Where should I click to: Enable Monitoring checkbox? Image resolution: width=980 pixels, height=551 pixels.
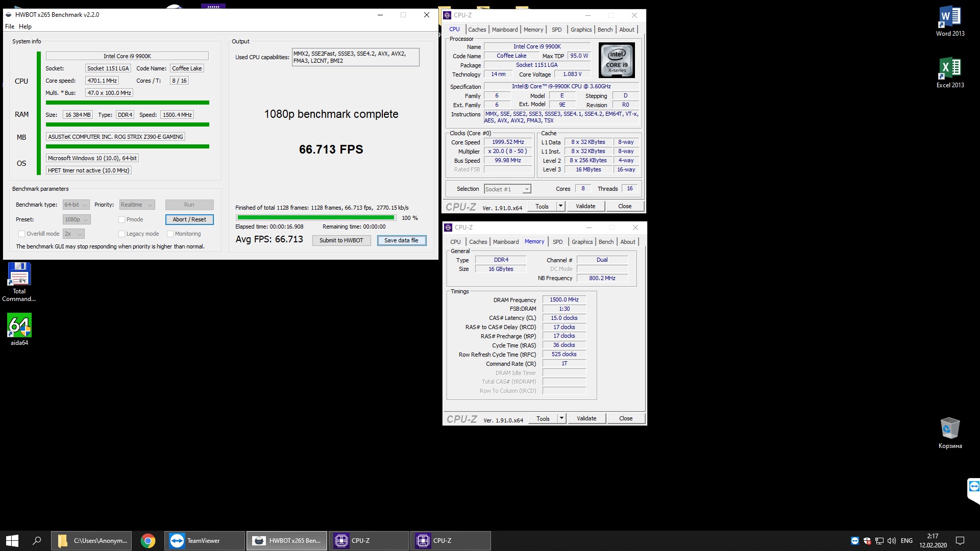point(170,234)
